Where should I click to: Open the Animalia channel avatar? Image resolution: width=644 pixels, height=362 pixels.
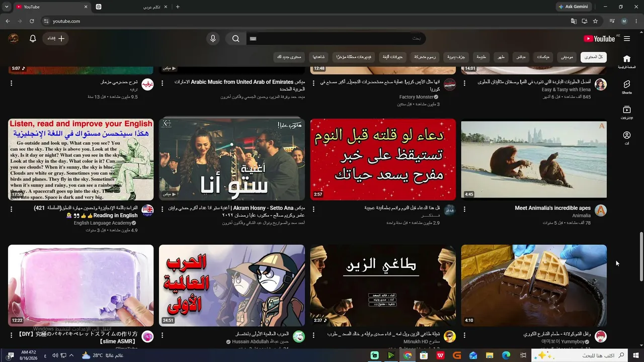pyautogui.click(x=601, y=210)
